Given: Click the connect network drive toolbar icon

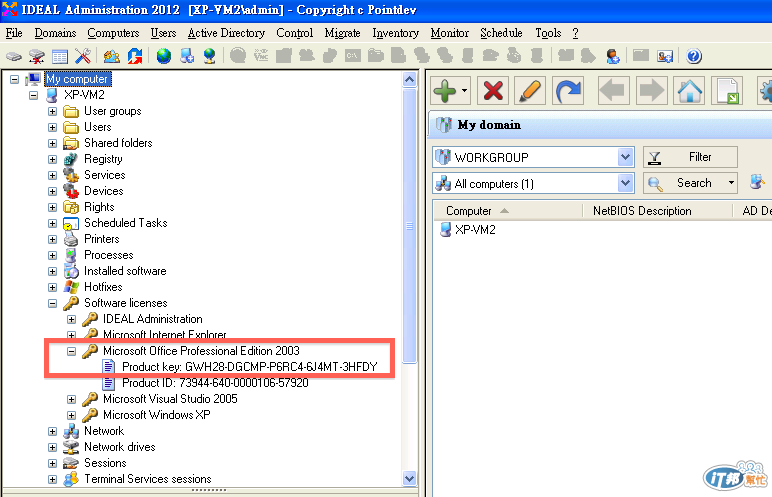Looking at the screenshot, I should 13,56.
